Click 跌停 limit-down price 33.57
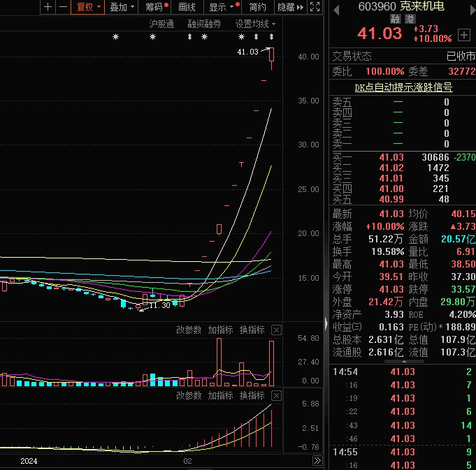This screenshot has height=470, width=476. tap(463, 289)
